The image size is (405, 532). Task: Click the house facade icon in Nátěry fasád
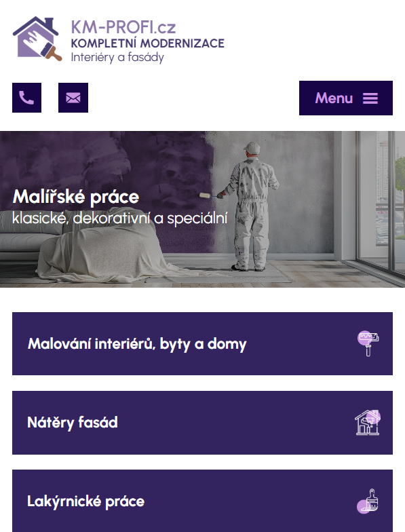[x=368, y=422]
